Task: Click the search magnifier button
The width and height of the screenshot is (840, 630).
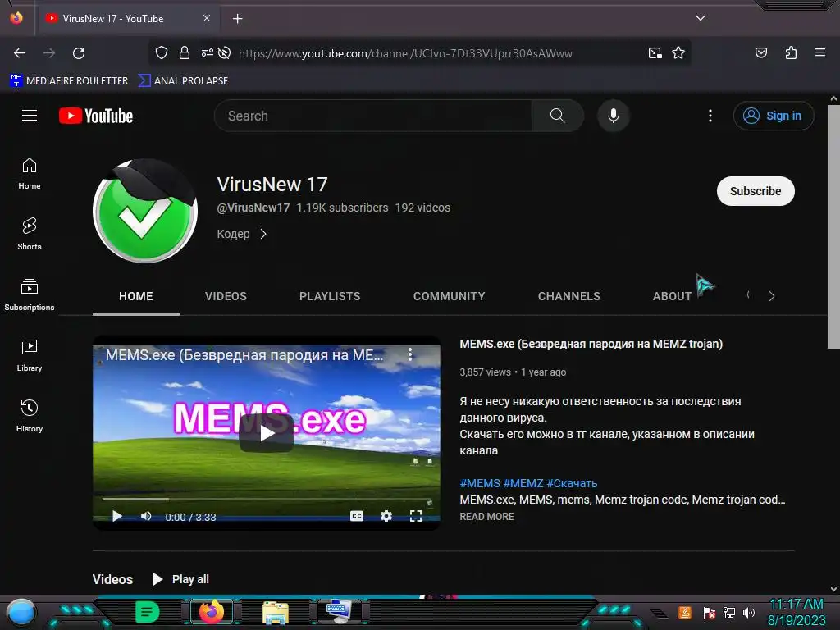Action: coord(557,116)
